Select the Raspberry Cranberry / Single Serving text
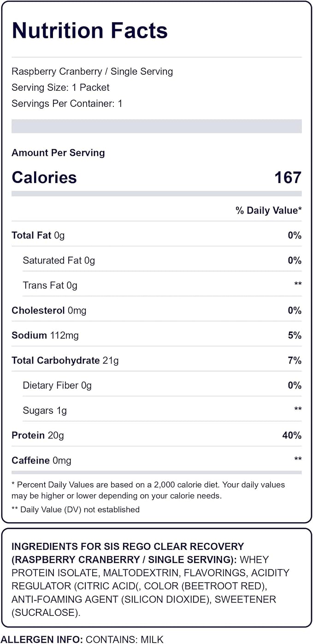Screen dimensions: 313x644 [x=92, y=71]
